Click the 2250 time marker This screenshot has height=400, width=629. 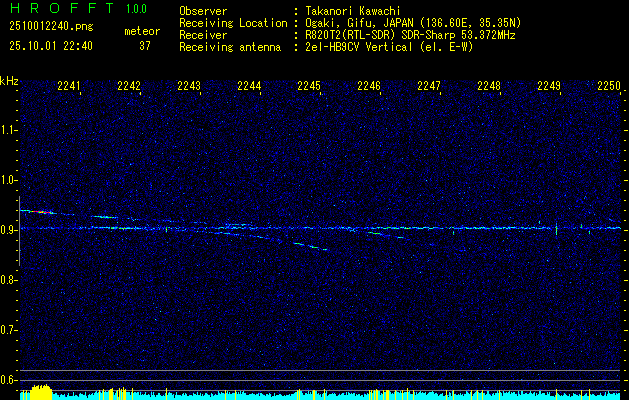tap(609, 85)
